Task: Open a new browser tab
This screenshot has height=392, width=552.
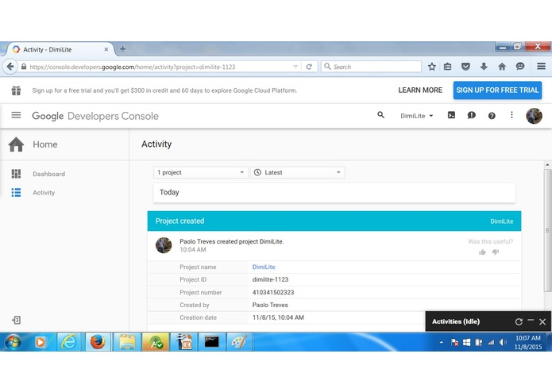Action: [123, 49]
